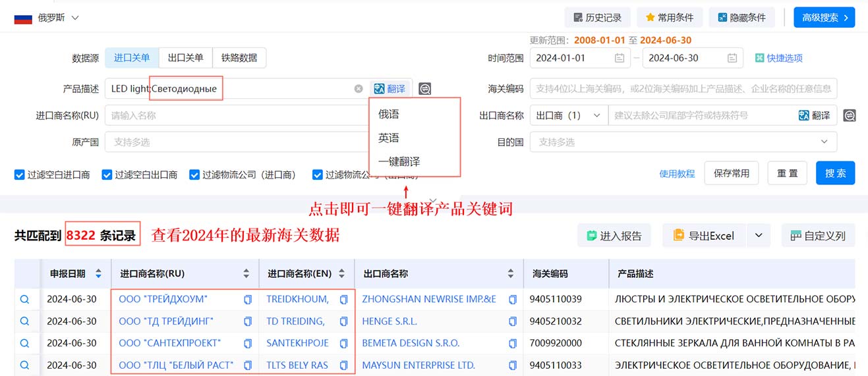Copy English name TD TREIDING
This screenshot has width=868, height=376.
coord(343,321)
